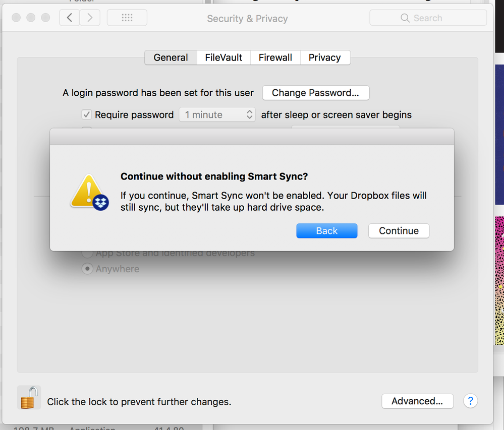Toggle the Require password checkbox
504x430 pixels.
coord(87,115)
